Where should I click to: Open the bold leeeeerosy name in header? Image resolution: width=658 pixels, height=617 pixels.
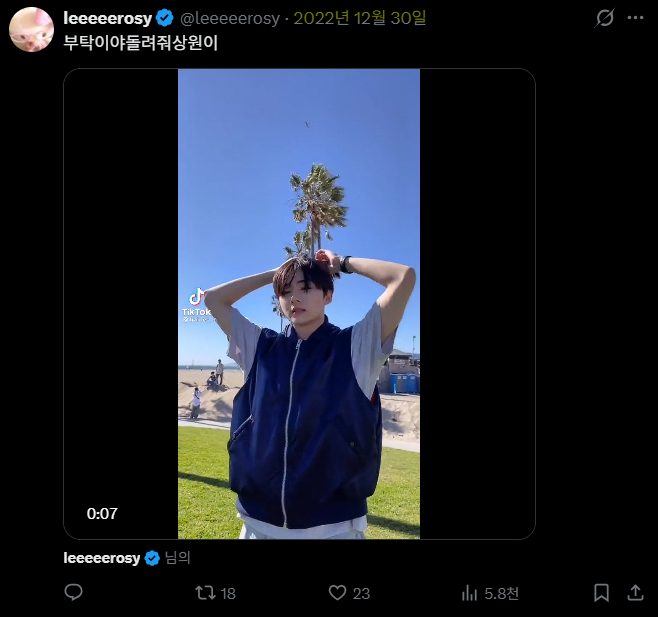pyautogui.click(x=107, y=18)
